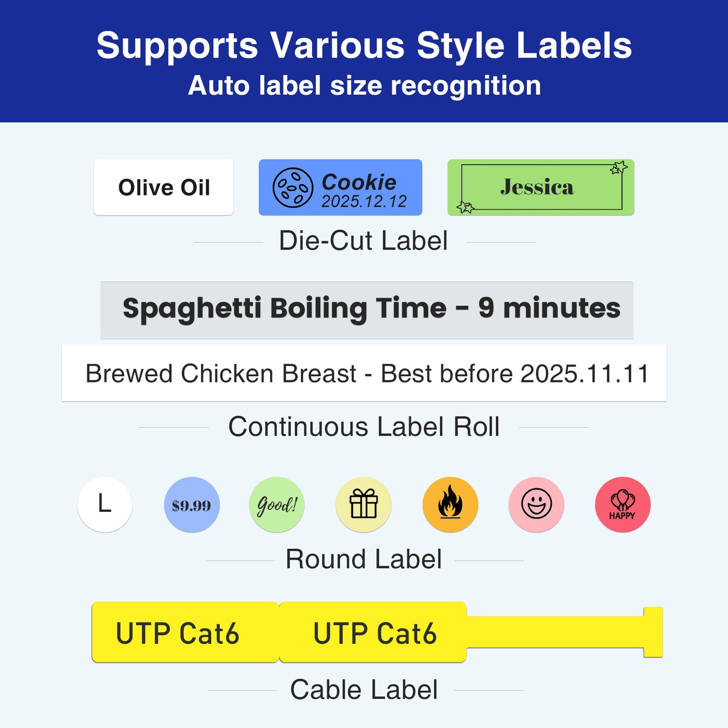The height and width of the screenshot is (728, 728).
Task: Select the blue $9.99 price label
Action: pyautogui.click(x=191, y=504)
